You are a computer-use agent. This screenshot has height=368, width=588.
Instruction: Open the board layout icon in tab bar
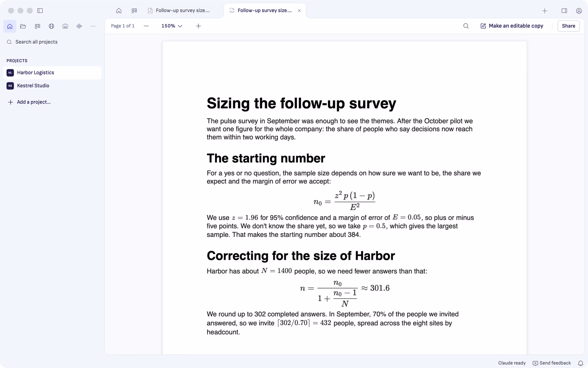click(134, 11)
